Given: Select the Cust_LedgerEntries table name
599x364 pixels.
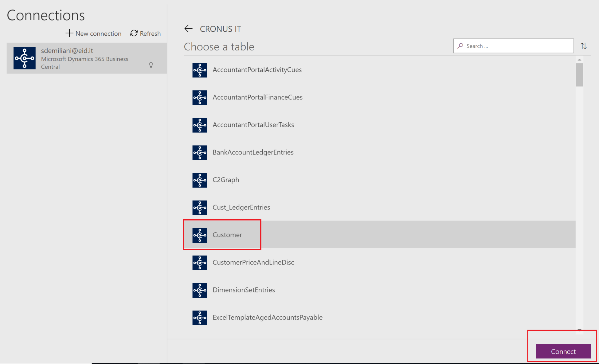Looking at the screenshot, I should point(241,207).
